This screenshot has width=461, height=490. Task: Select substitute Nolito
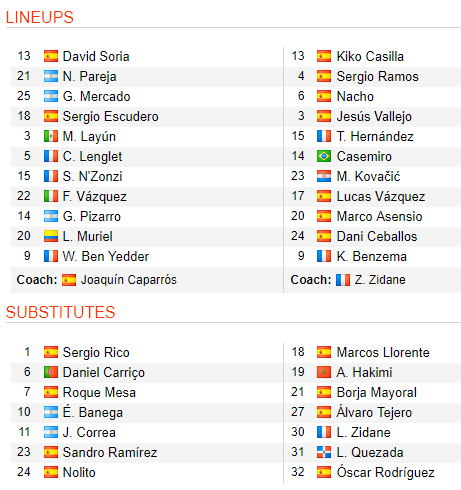pos(79,472)
